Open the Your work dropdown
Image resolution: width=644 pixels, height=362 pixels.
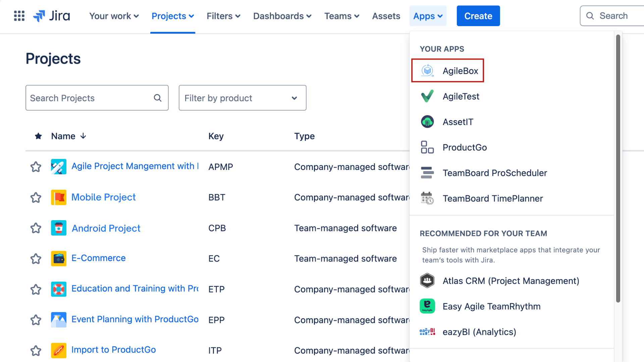click(114, 16)
